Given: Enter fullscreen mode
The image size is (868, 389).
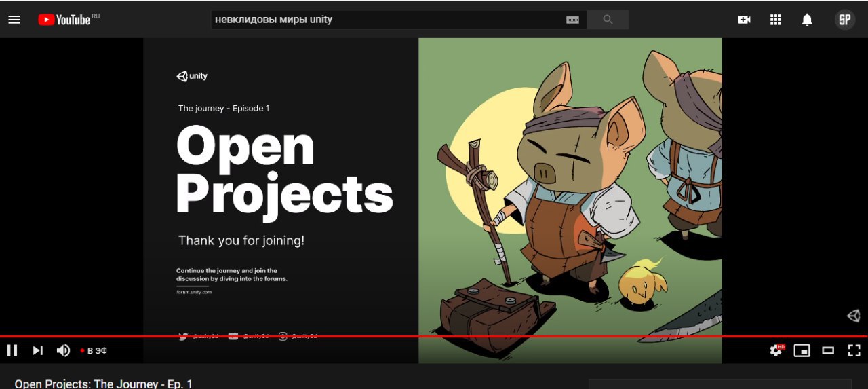Looking at the screenshot, I should click(x=854, y=350).
